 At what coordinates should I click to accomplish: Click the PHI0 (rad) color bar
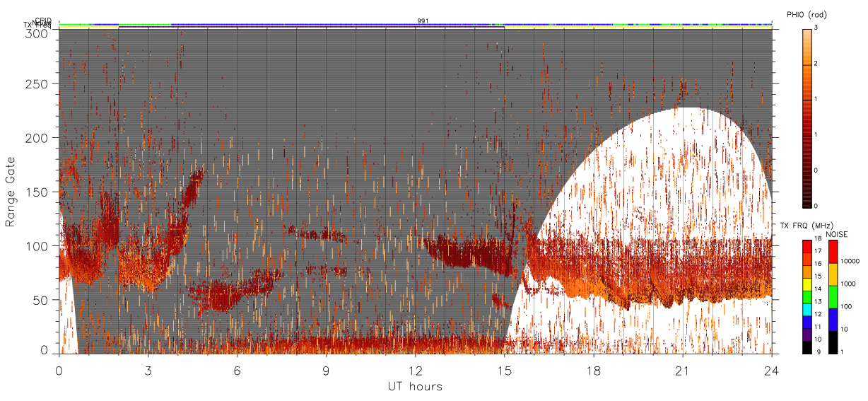click(x=807, y=117)
